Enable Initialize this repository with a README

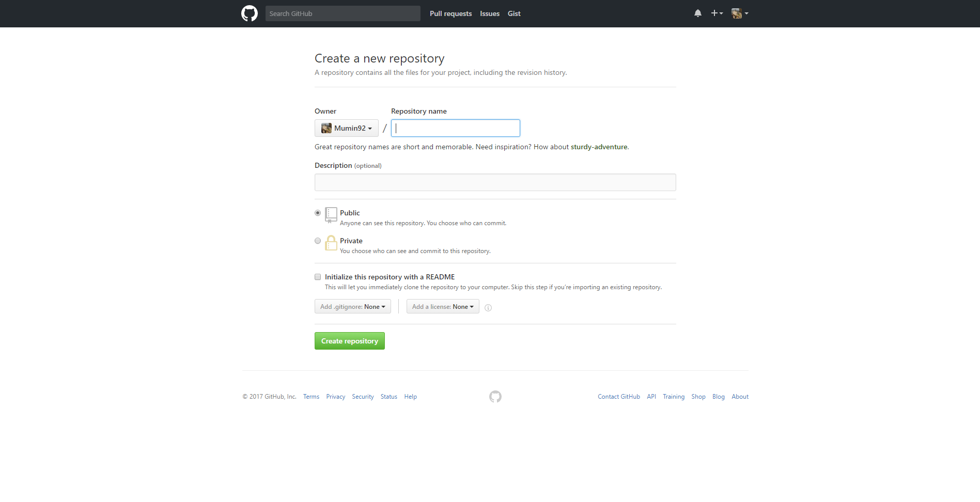coord(317,277)
